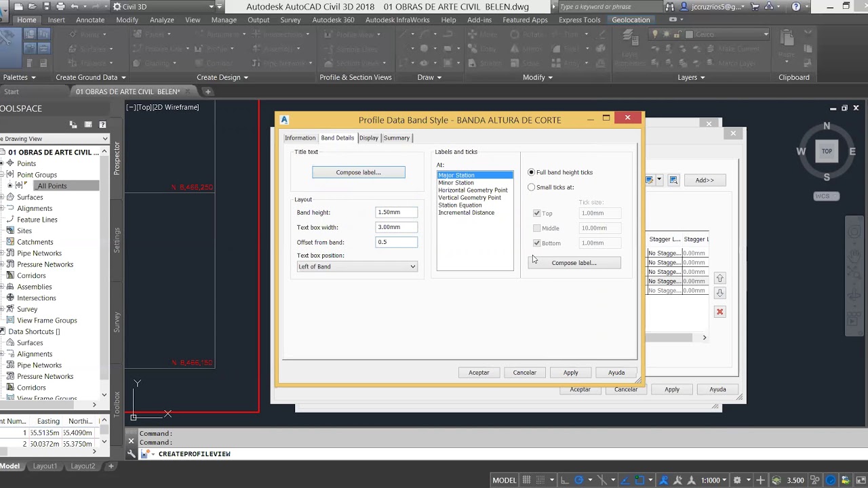Switch to the Display tab

pyautogui.click(x=369, y=138)
